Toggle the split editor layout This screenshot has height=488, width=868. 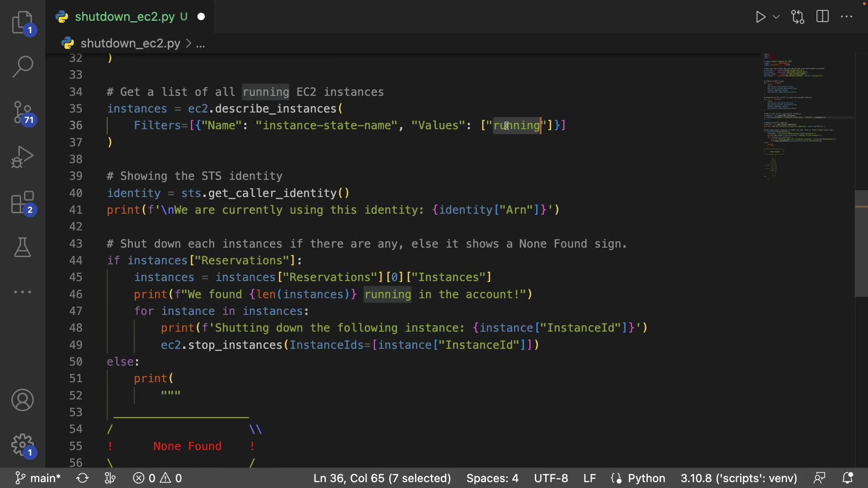822,17
